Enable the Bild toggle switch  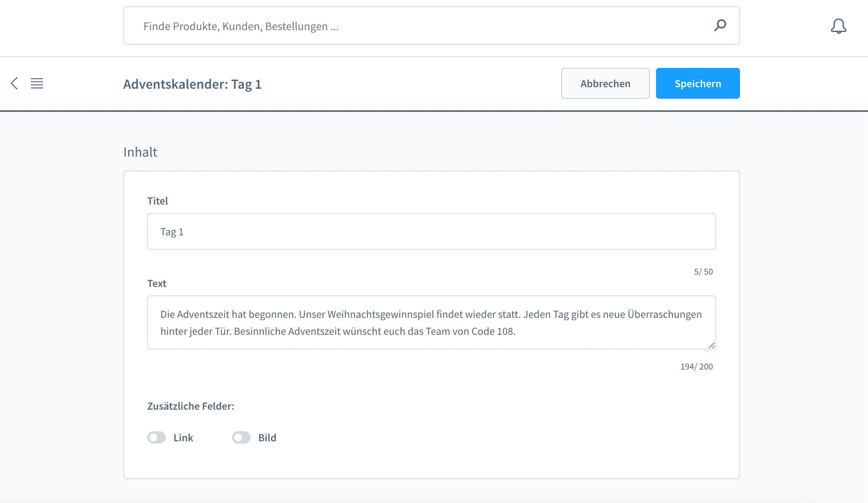pyautogui.click(x=241, y=437)
